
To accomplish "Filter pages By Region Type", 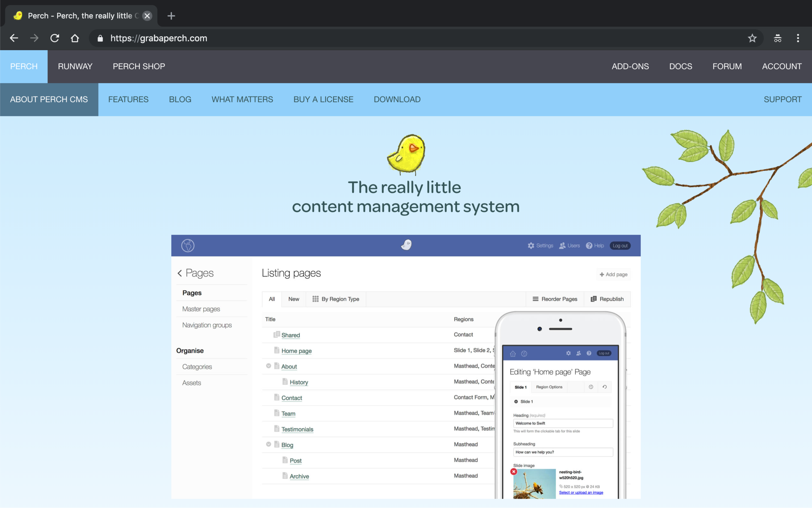I will [x=336, y=299].
